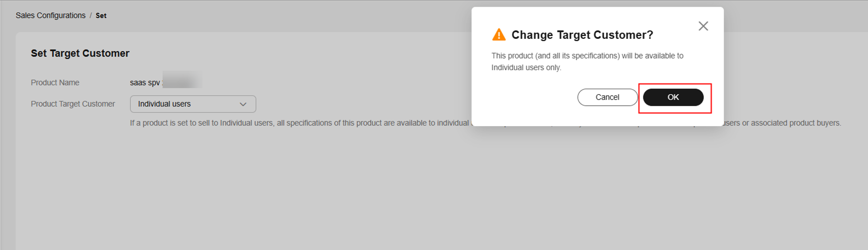
Task: Click the 'Individual users' text in combo box
Action: 164,104
